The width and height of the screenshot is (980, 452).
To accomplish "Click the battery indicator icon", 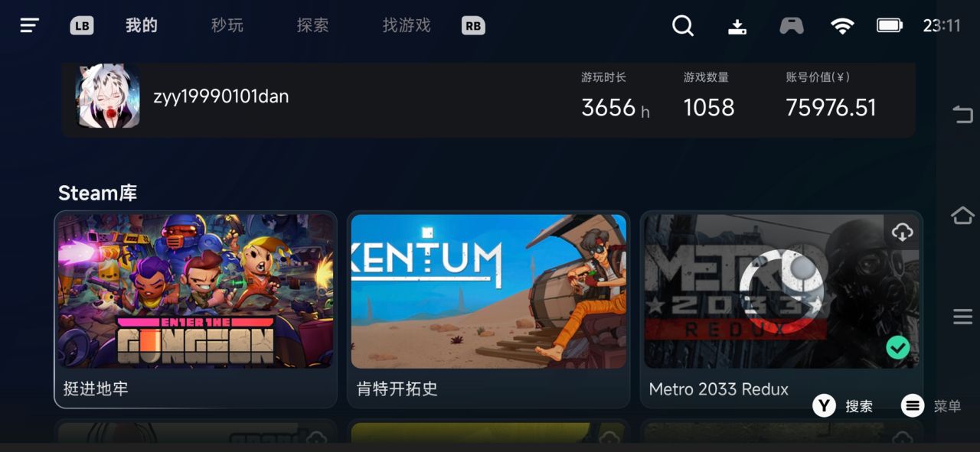I will 890,25.
